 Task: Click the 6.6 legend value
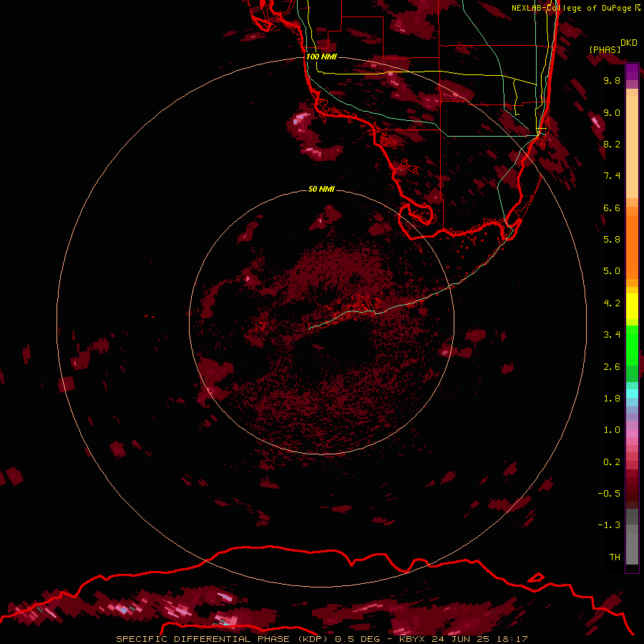pos(612,208)
